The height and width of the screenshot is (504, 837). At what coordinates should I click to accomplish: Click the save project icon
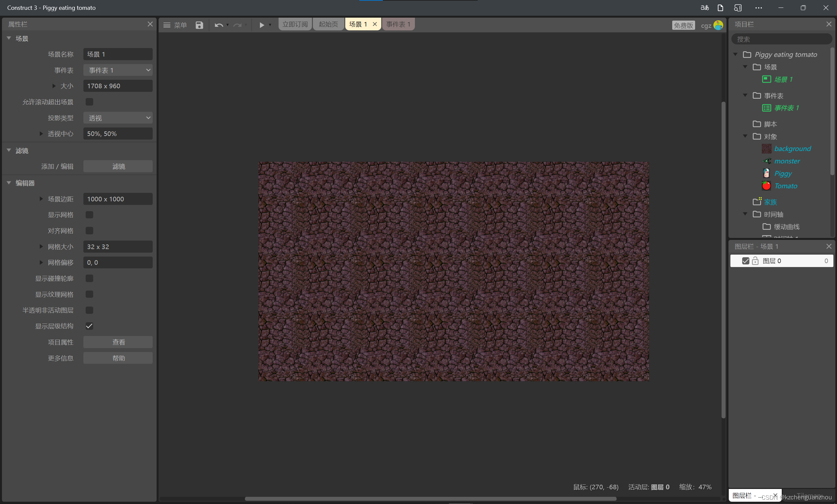coord(199,25)
